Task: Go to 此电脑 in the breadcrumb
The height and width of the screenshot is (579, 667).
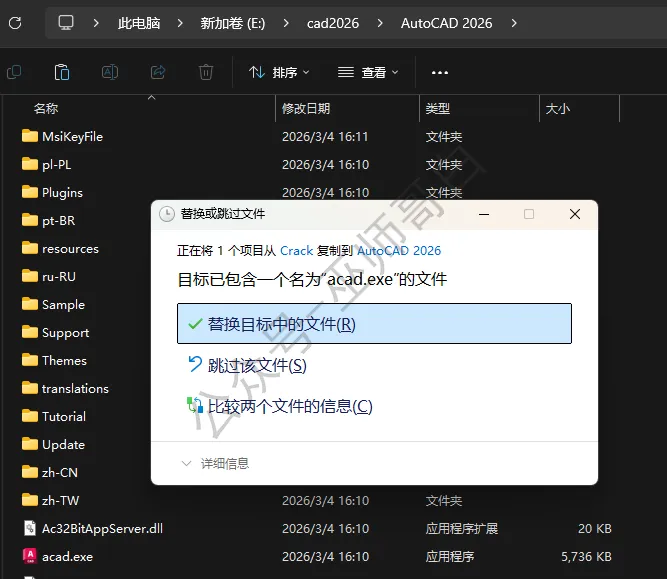Action: point(139,23)
